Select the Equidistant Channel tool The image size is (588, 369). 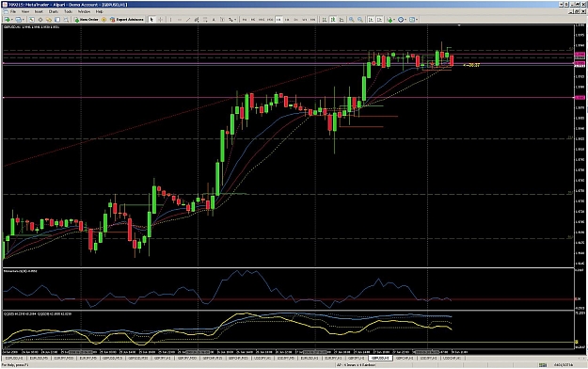click(197, 20)
